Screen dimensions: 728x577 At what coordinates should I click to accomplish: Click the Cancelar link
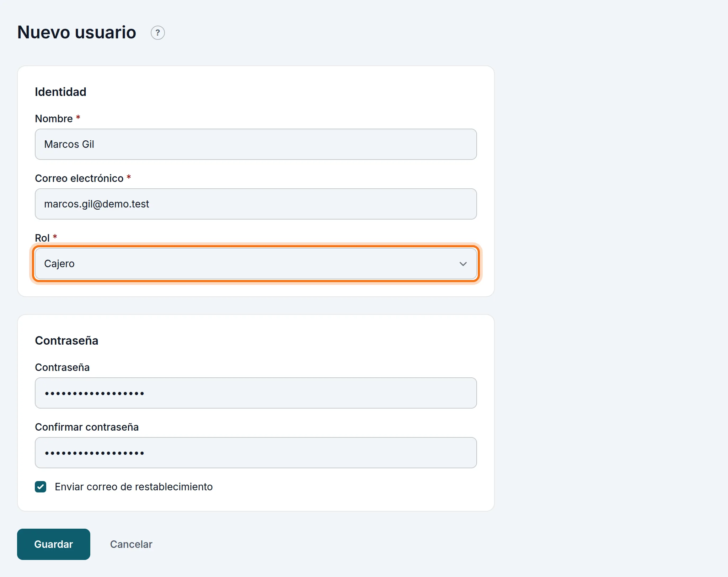[x=131, y=544]
